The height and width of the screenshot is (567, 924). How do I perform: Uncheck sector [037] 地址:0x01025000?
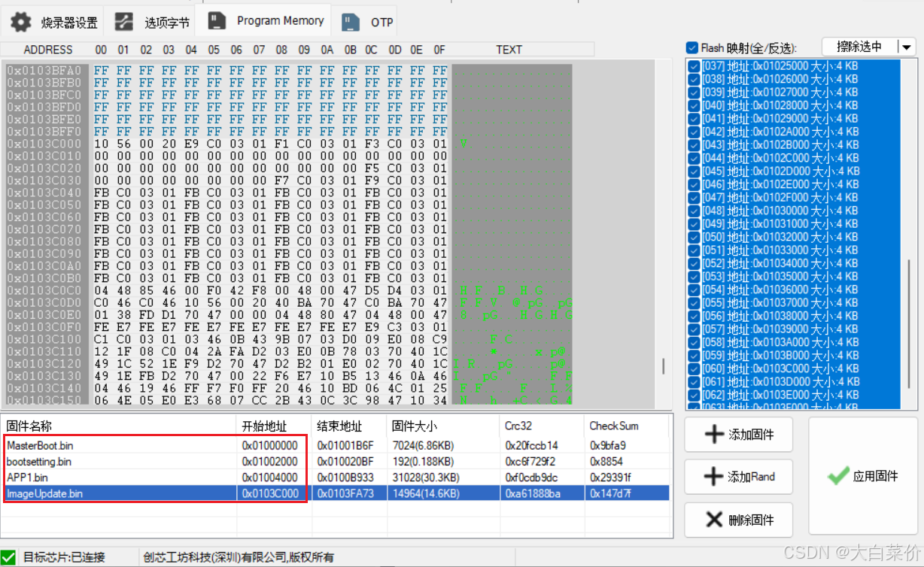click(x=694, y=66)
